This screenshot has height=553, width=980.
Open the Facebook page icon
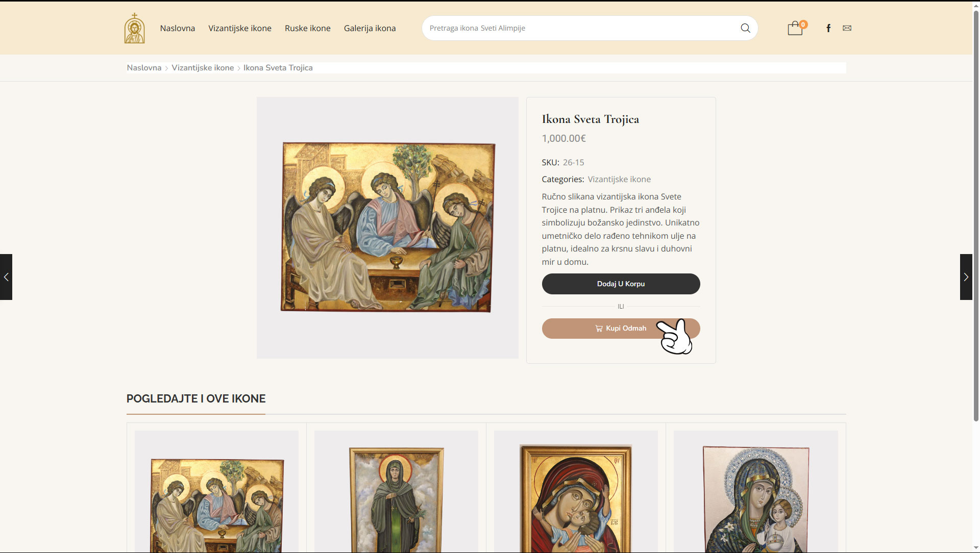828,28
